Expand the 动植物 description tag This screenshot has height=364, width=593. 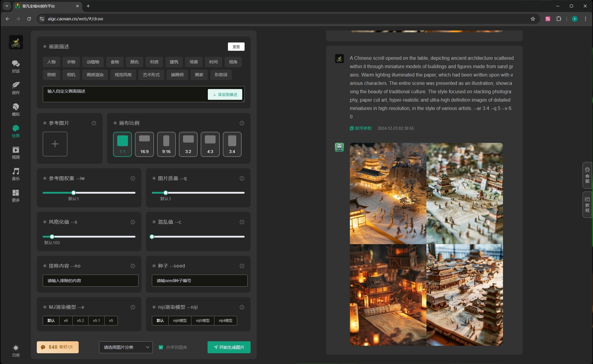pos(93,62)
